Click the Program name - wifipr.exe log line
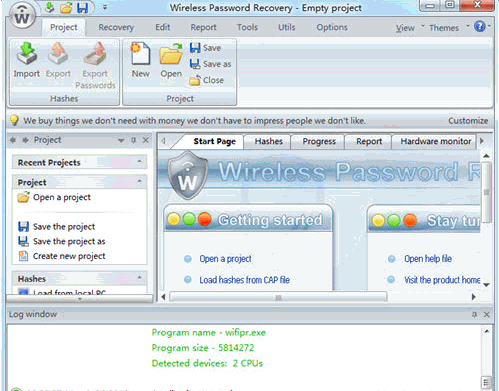This screenshot has height=391, width=499. pos(208,333)
